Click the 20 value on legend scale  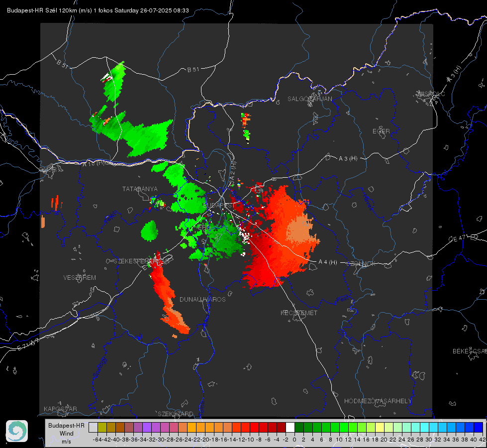click(x=384, y=440)
